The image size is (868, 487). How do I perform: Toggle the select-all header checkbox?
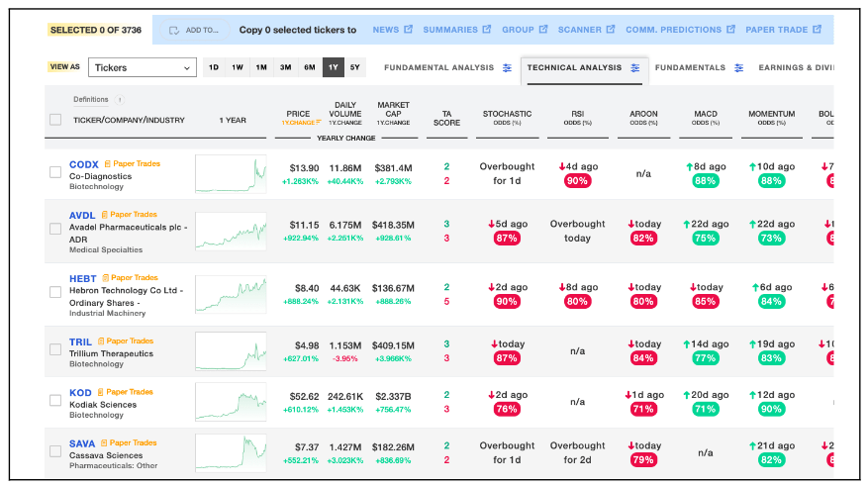55,120
